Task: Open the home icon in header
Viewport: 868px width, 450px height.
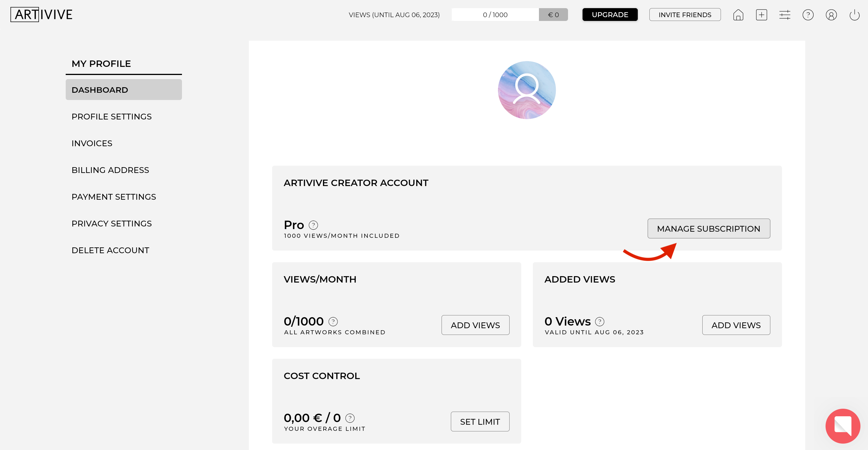Action: (x=738, y=15)
